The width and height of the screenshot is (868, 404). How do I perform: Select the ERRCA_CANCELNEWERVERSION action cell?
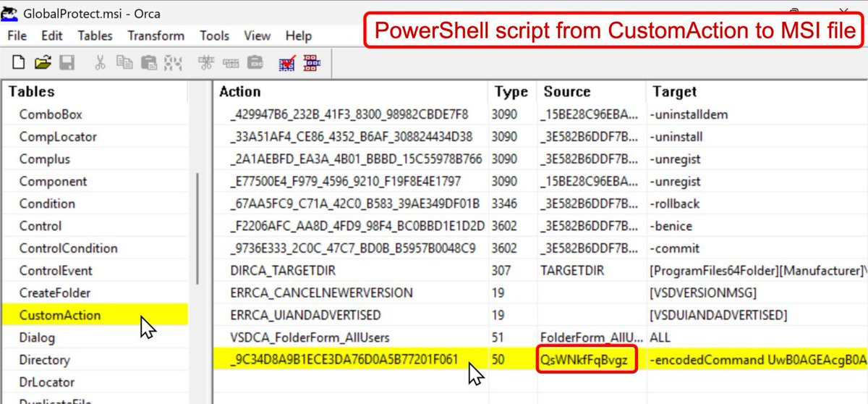[x=321, y=293]
